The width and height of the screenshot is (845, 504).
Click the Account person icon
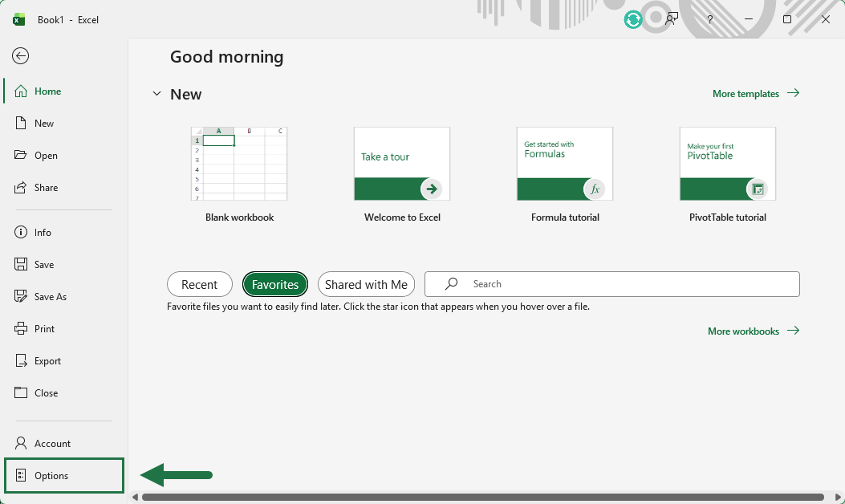pyautogui.click(x=21, y=443)
